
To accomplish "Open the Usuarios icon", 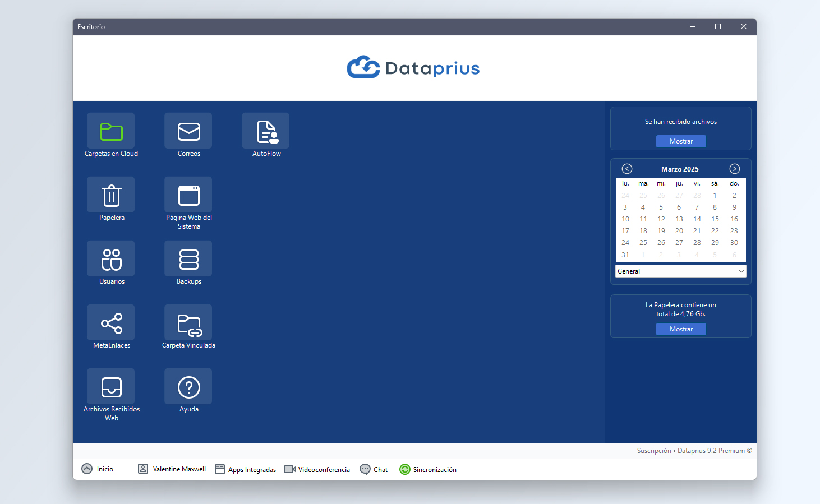I will pyautogui.click(x=111, y=258).
